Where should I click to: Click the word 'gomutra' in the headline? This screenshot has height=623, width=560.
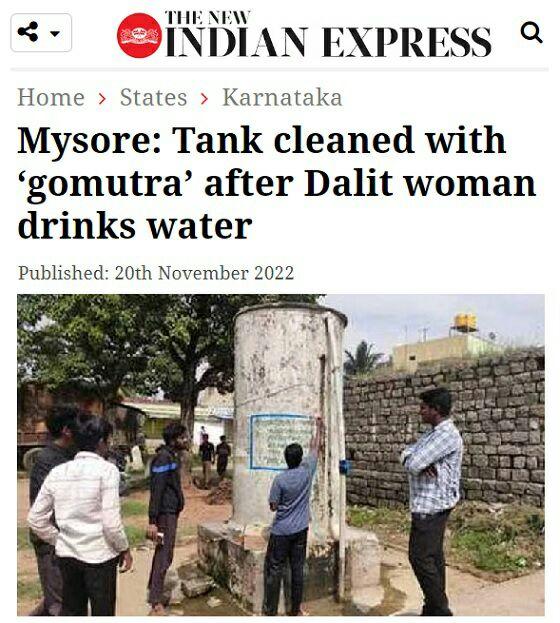coord(105,184)
